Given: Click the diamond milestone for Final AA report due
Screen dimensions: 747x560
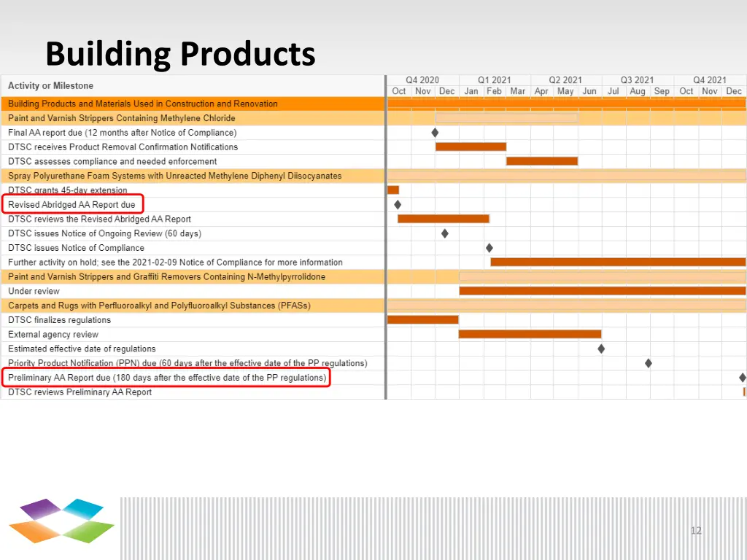Looking at the screenshot, I should coord(435,133).
